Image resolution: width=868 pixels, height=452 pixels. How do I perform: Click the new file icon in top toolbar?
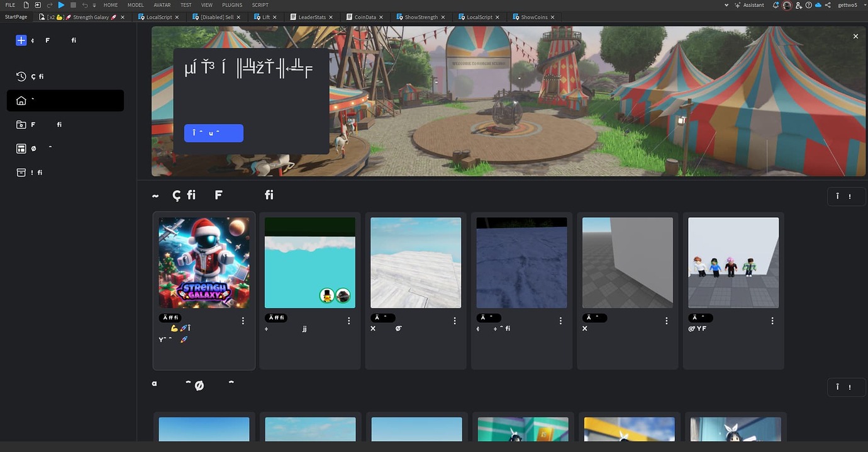pos(26,5)
